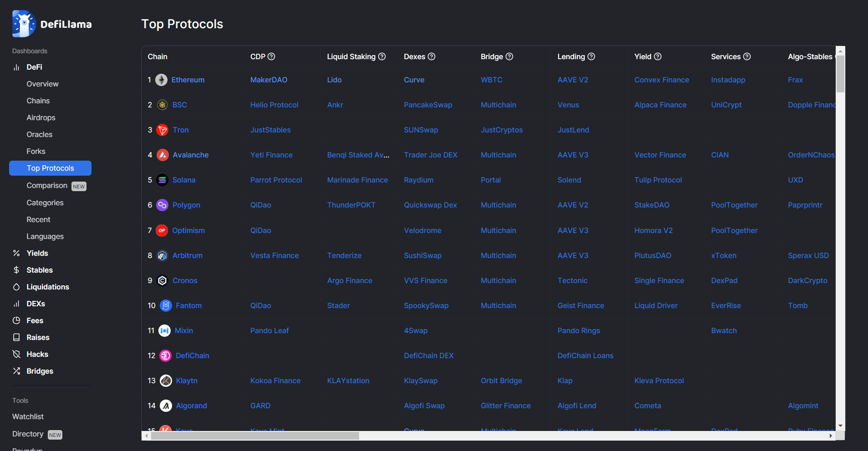868x451 pixels.
Task: Click the Klaytn chain icon
Action: tap(166, 381)
